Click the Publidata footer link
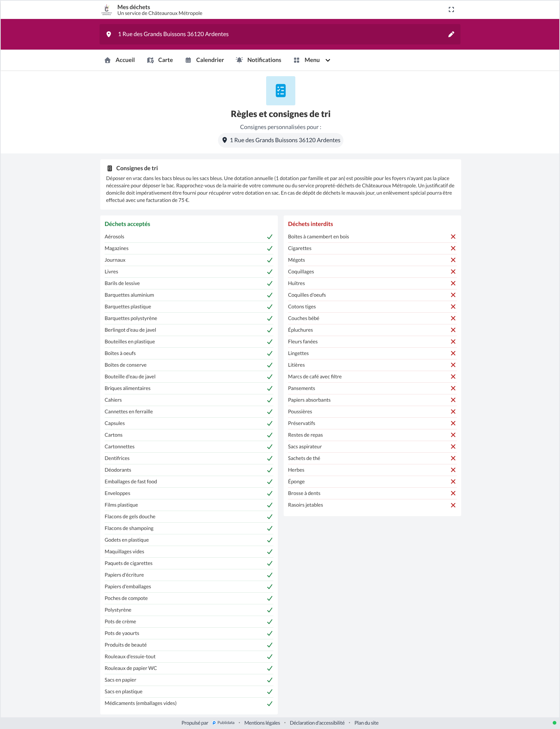This screenshot has width=560, height=729. pyautogui.click(x=223, y=723)
